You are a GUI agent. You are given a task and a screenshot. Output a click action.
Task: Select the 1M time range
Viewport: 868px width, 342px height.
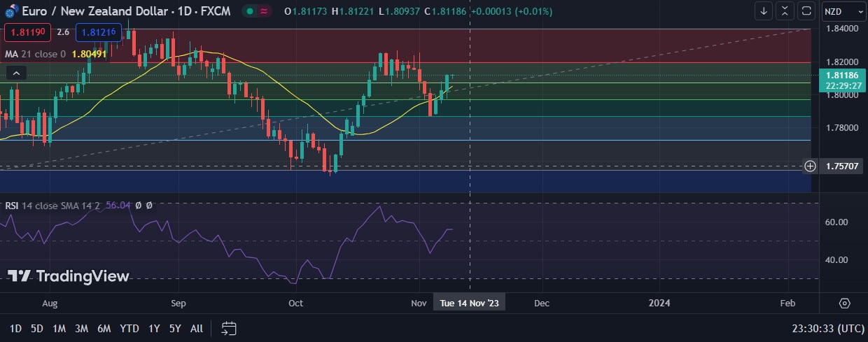59,328
